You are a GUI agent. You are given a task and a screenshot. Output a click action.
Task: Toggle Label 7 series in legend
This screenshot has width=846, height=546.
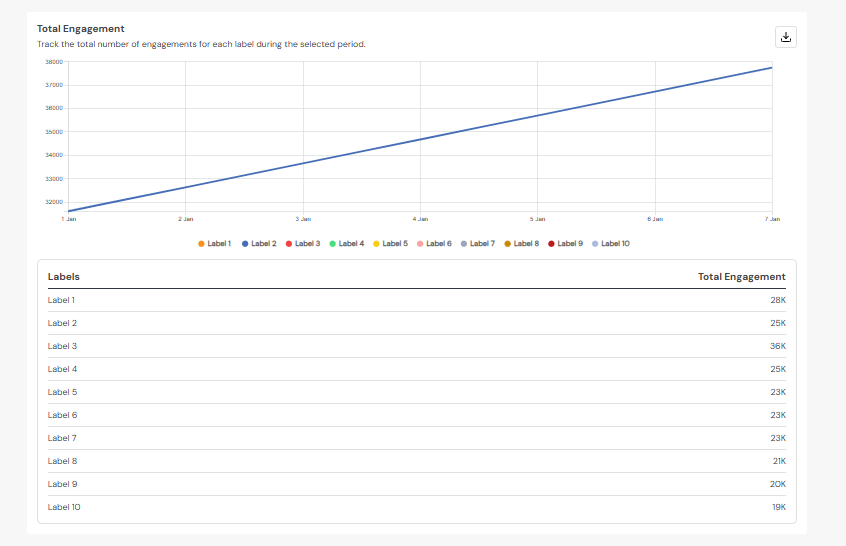tap(477, 244)
